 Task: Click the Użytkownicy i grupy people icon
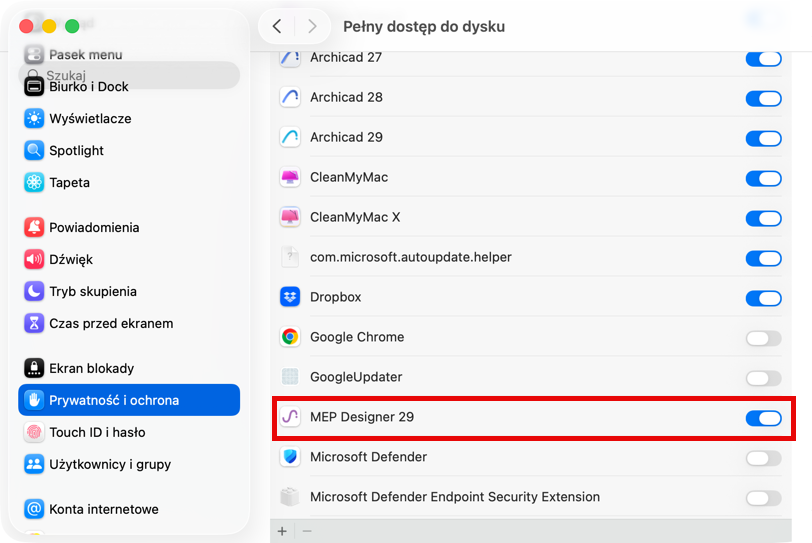coord(34,464)
